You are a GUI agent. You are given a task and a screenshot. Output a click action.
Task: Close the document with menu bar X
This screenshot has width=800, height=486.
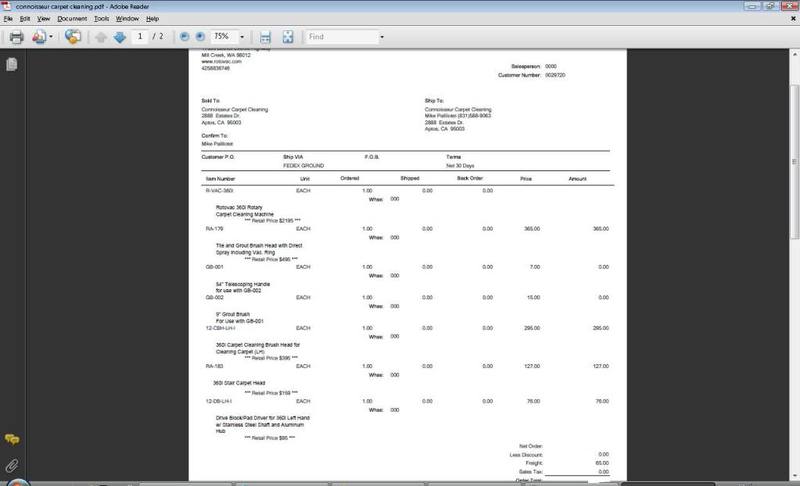point(793,18)
